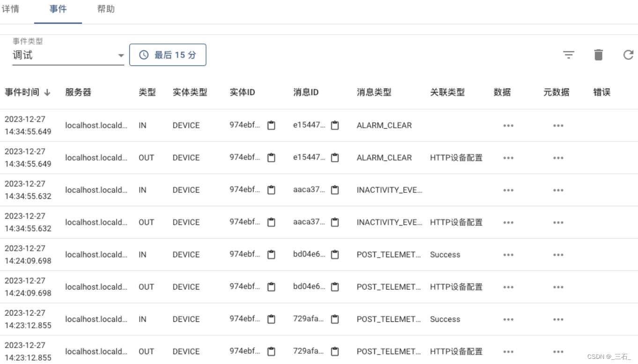Click the 消息ID column header
This screenshot has width=638, height=364.
(x=306, y=92)
